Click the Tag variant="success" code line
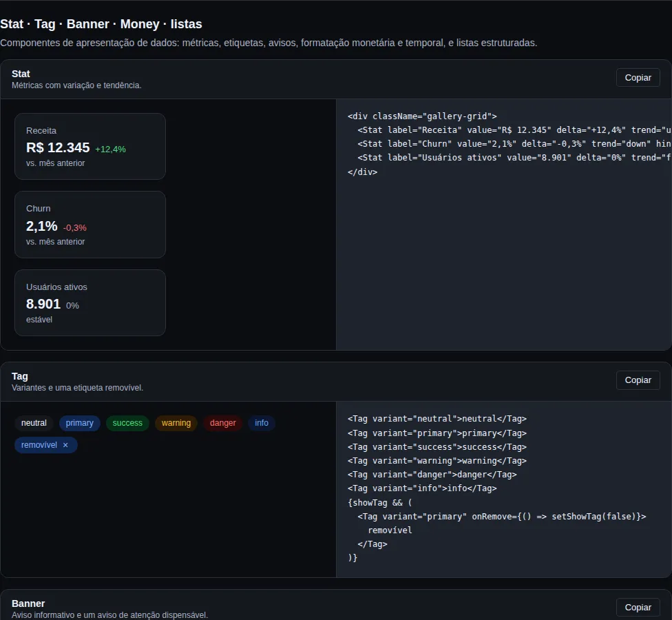This screenshot has width=672, height=620. point(437,447)
